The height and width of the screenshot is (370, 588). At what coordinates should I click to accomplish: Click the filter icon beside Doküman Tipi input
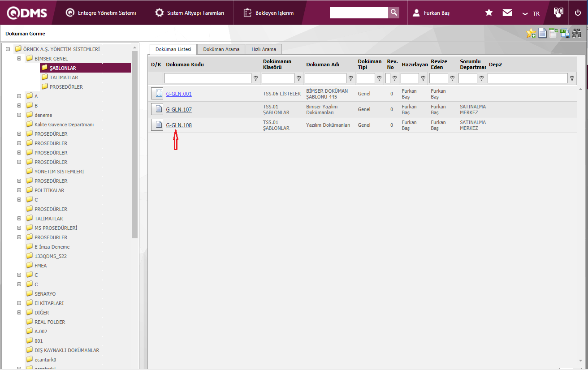(380, 78)
